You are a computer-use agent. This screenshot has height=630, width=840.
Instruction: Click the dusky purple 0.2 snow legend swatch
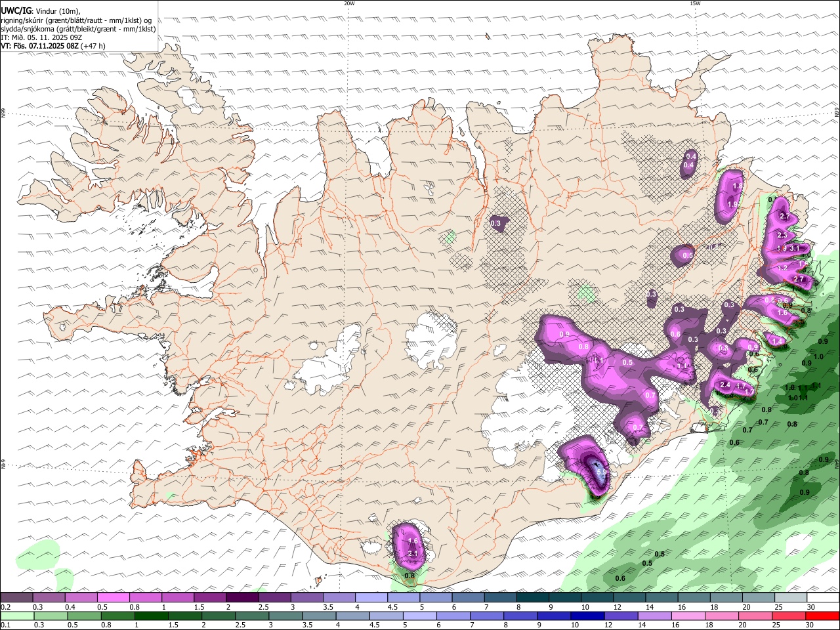pyautogui.click(x=16, y=597)
